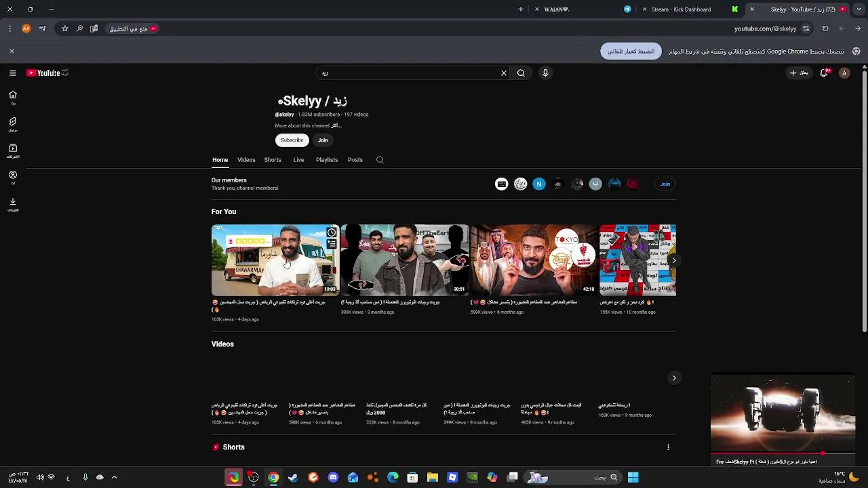
Task: Open the You section in the sidebar
Action: click(13, 178)
